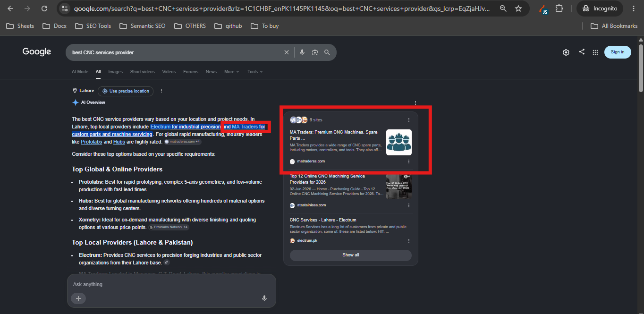
Task: Click the MA Traders workers thumbnail
Action: point(399,142)
